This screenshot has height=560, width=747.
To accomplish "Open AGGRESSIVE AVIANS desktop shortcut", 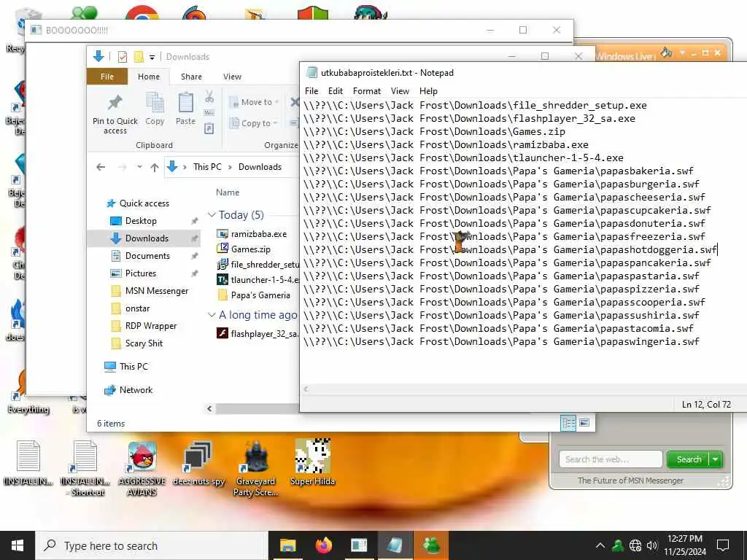I will (x=142, y=469).
